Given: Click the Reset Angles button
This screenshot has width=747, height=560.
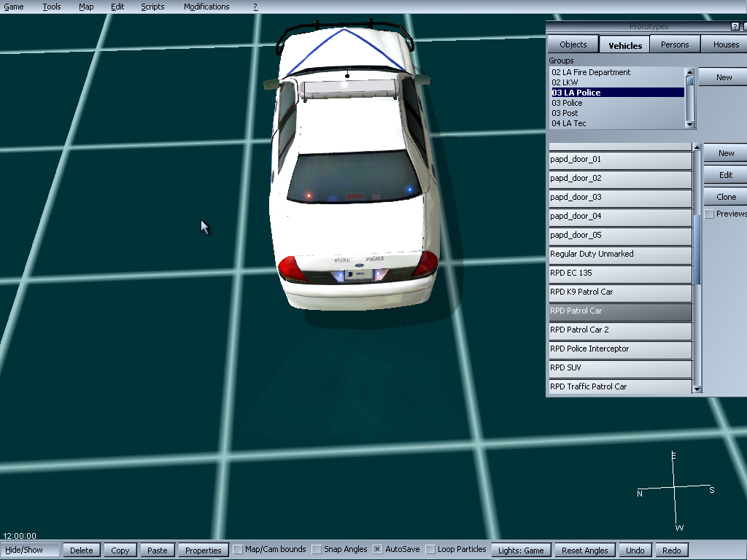Looking at the screenshot, I should pos(584,550).
